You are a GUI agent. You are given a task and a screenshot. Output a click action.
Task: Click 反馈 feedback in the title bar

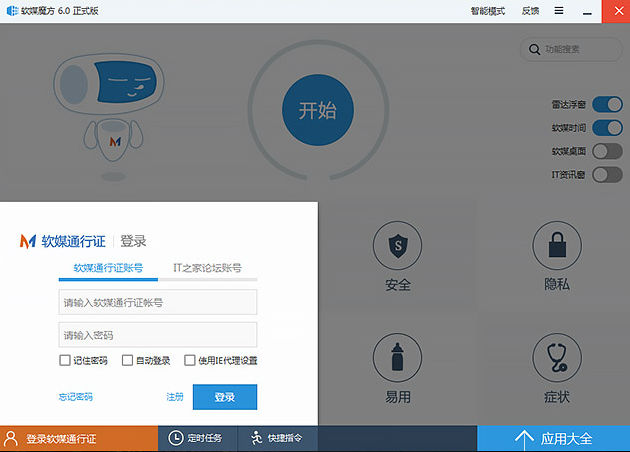[x=530, y=11]
